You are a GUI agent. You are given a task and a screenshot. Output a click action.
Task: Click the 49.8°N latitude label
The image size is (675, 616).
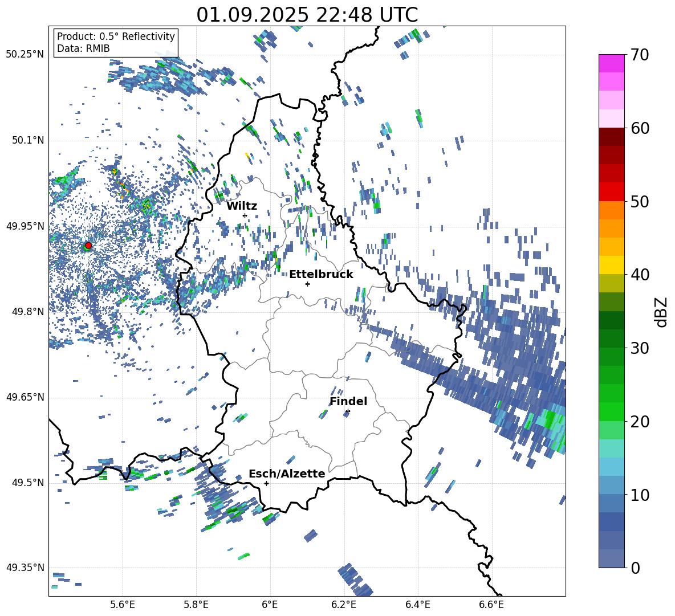(27, 312)
